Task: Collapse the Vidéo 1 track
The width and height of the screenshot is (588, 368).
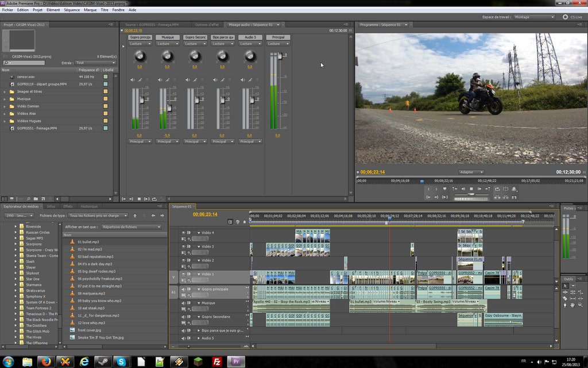Action: (199, 274)
